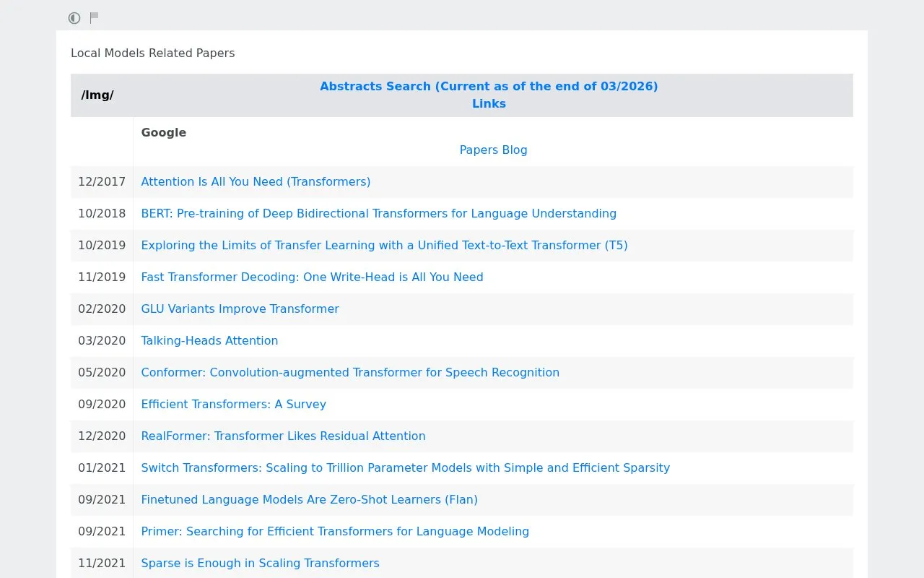Click the 02/2020 date cell
The image size is (924, 578).
[x=102, y=309]
